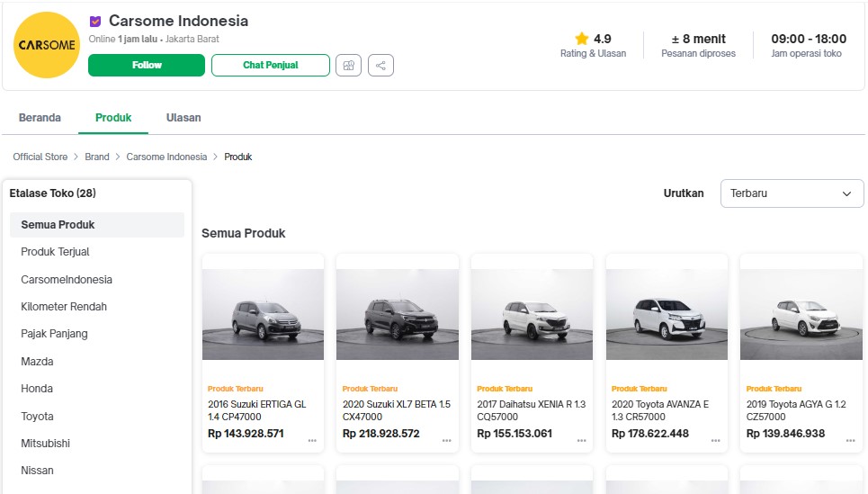868x494 pixels.
Task: Select Toyota category in sidebar
Action: [37, 417]
